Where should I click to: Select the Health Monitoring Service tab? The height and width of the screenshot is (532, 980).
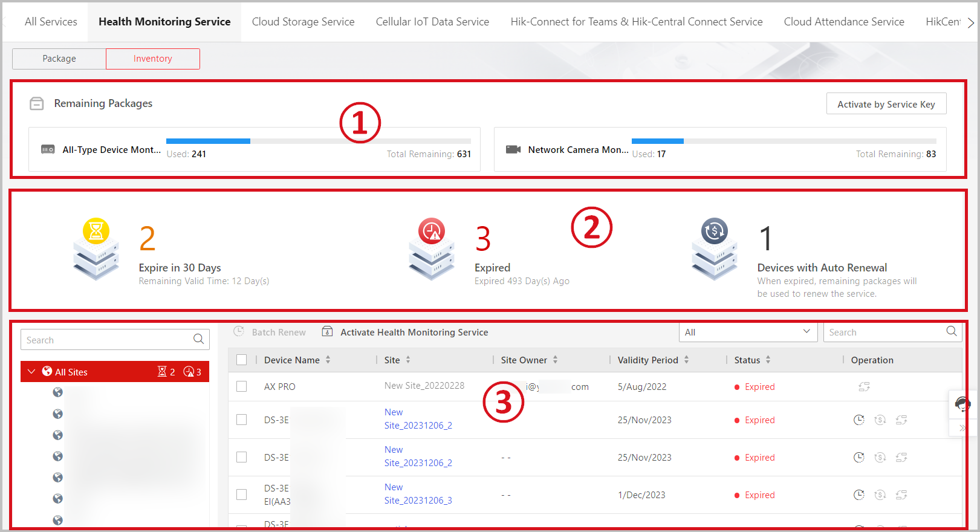coord(164,22)
